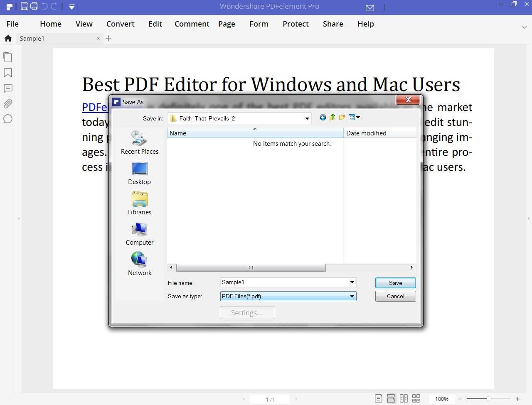Click scroll right arrow in file list
The image size is (532, 405).
(x=412, y=268)
